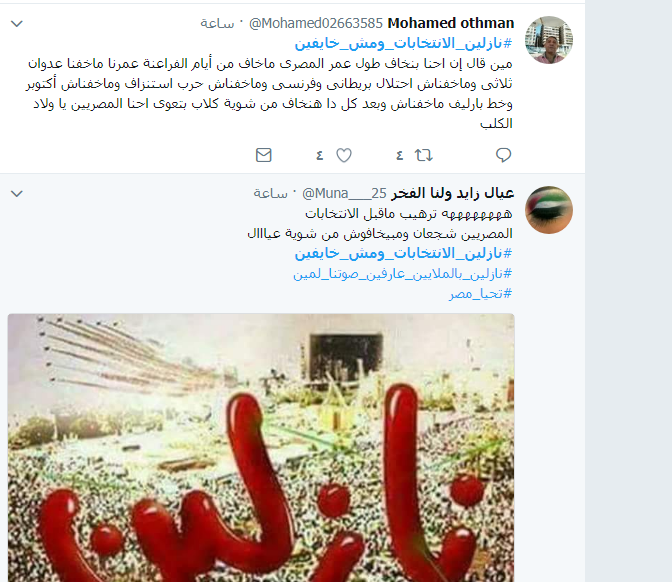The height and width of the screenshot is (582, 672).
Task: Click the reply bubble icon on Mohamed othman's tweet
Action: [x=504, y=155]
